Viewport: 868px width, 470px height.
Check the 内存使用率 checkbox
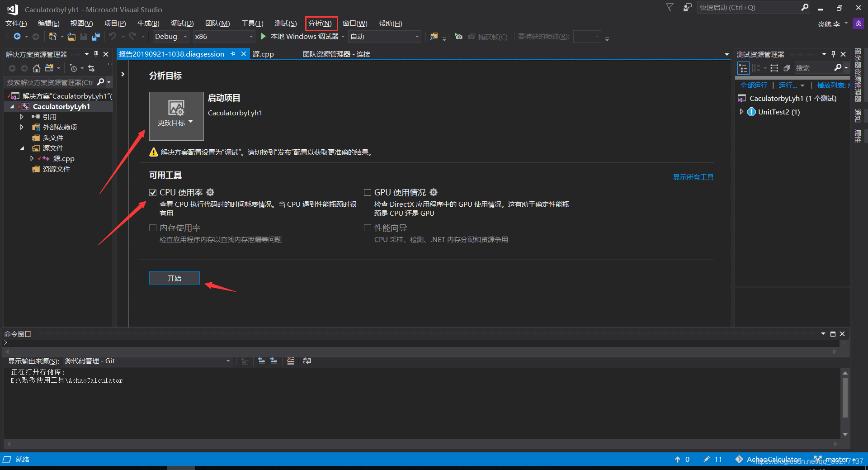153,228
